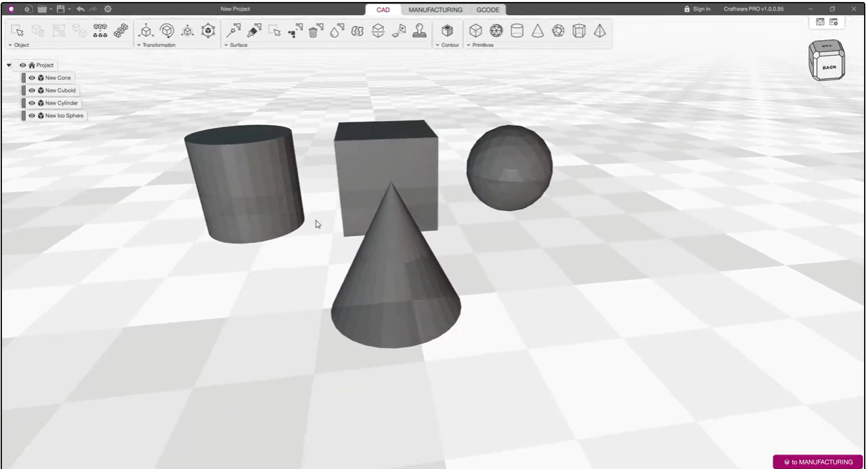Click the Contour tool icon
This screenshot has width=868, height=469.
pos(447,31)
